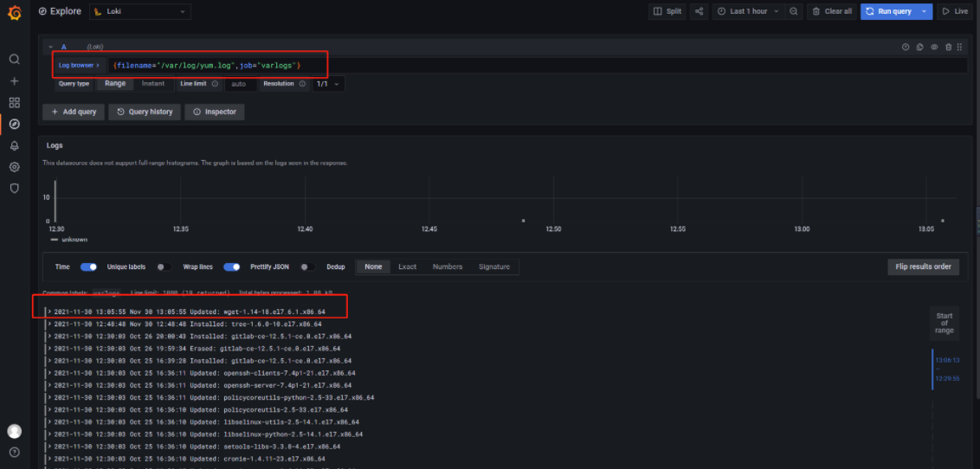Select dedup option None

point(373,267)
